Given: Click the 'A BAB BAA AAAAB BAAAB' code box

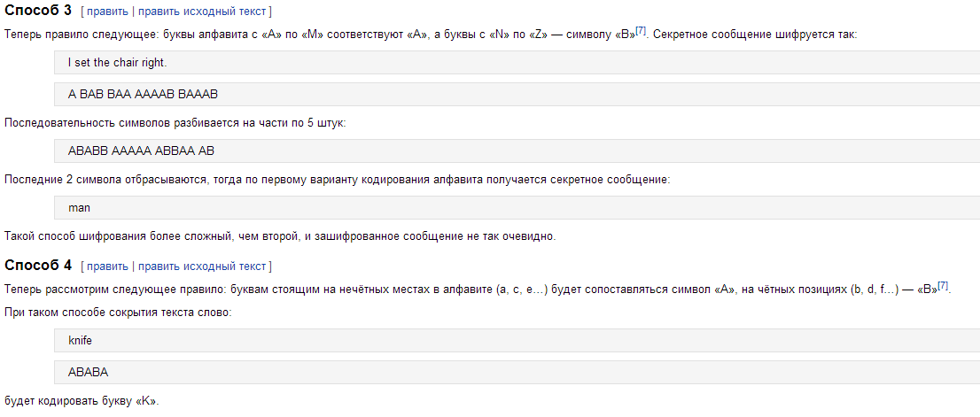Looking at the screenshot, I should [x=517, y=94].
